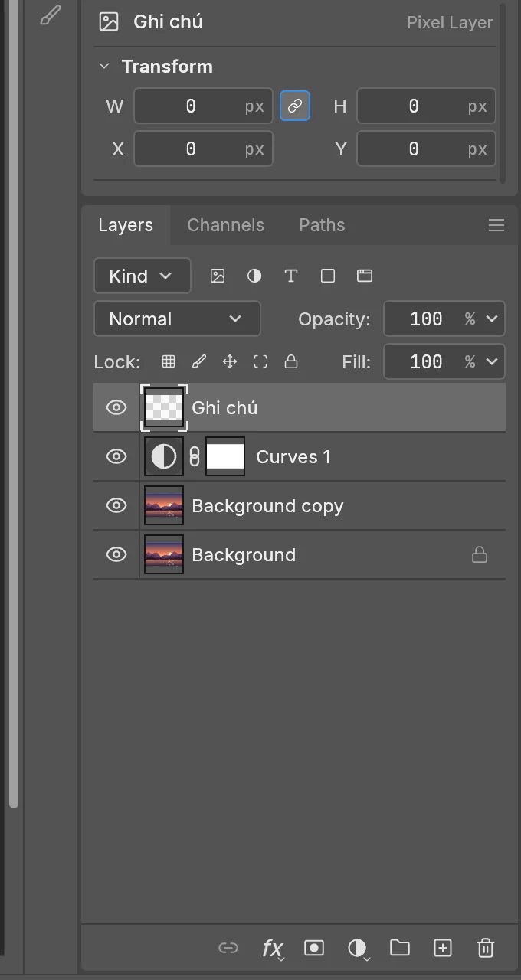Filter layers by pixel layers
Screen dimensions: 521x980
pyautogui.click(x=218, y=276)
